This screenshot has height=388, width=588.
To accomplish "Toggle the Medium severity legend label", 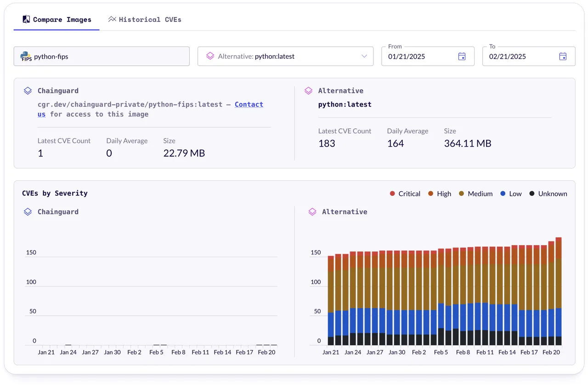I will pos(480,194).
